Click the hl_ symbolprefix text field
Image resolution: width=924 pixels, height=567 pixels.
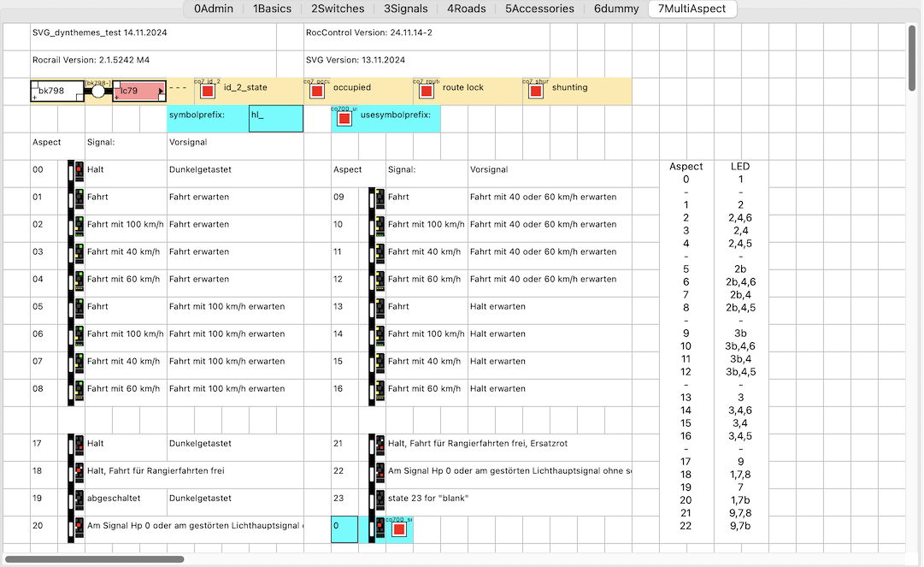click(x=276, y=119)
